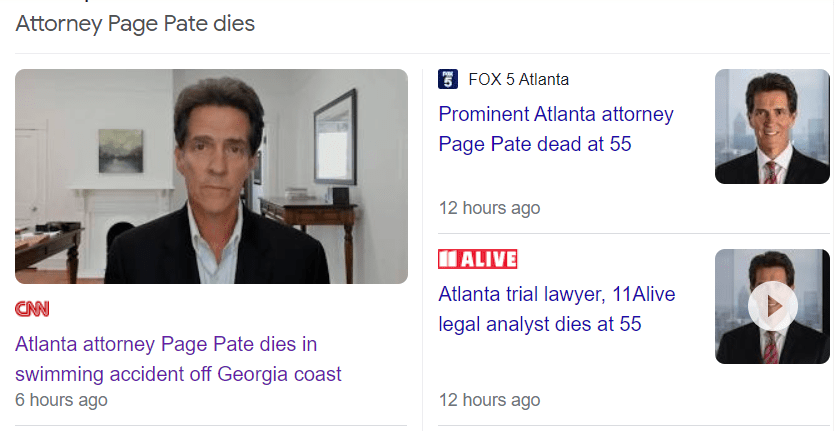The image size is (834, 431).
Task: Open "Prominent Atlanta attorney Page Pate dead" headline
Action: point(555,129)
